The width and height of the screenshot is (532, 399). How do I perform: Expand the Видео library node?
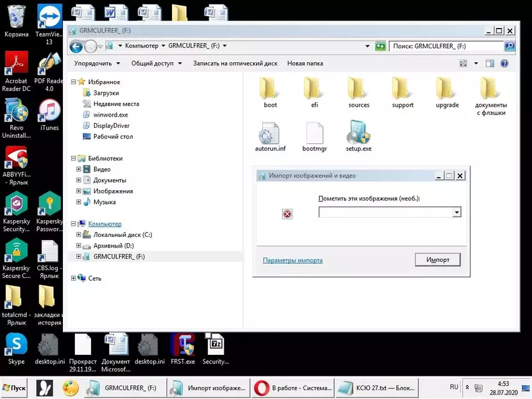coord(78,169)
